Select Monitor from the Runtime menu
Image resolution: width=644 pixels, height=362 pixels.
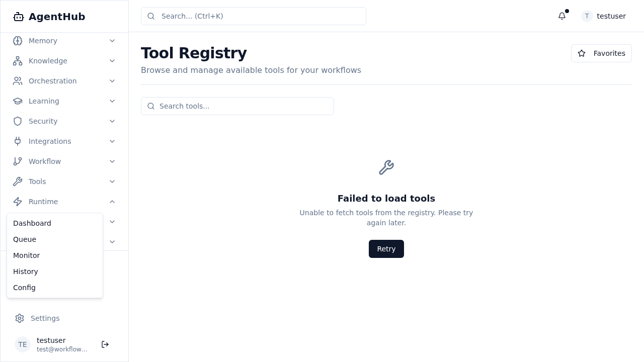click(x=26, y=255)
